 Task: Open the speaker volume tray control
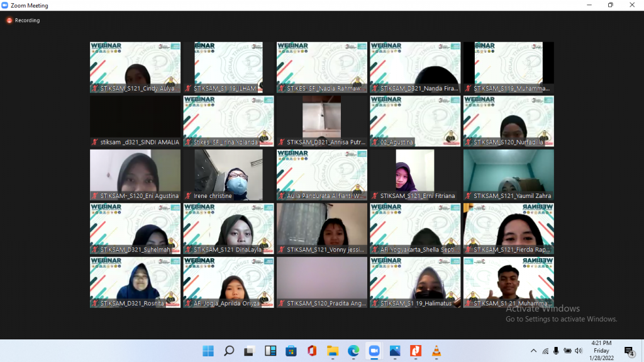point(578,351)
